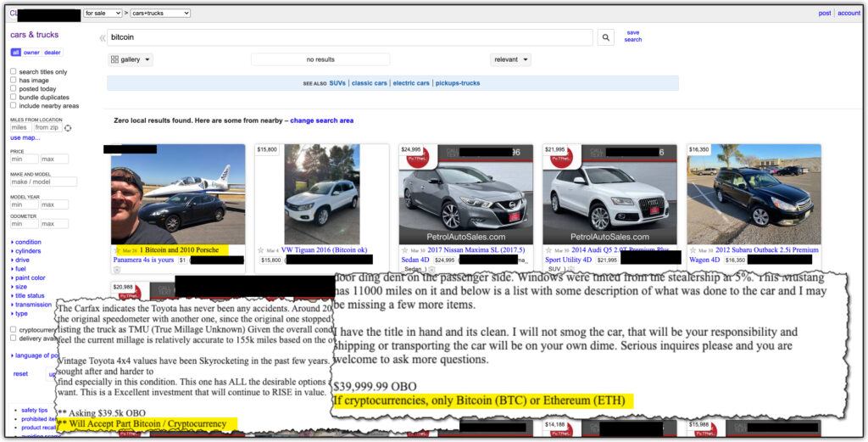
Task: Expand the condition filter
Action: (x=26, y=242)
